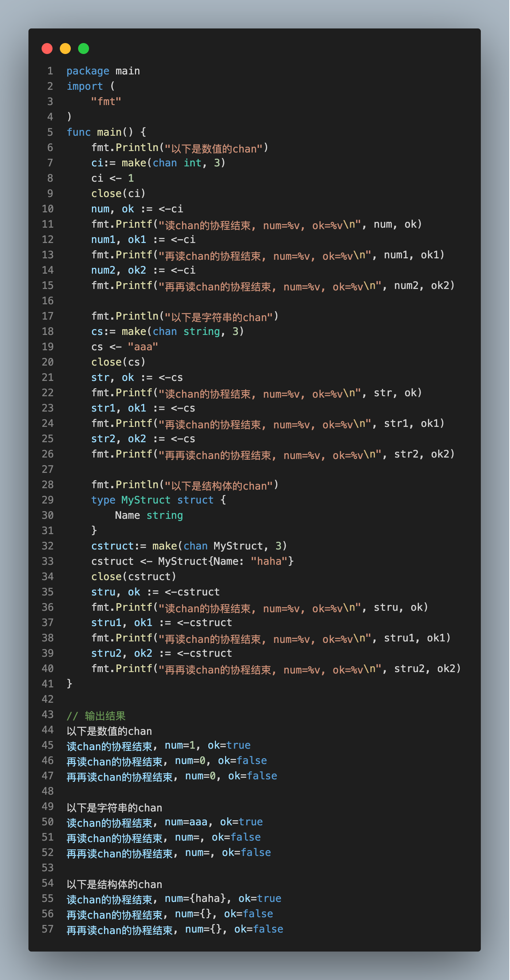Click 'str2, ok2 := <-cs' line
This screenshot has height=980, width=510.
click(143, 439)
